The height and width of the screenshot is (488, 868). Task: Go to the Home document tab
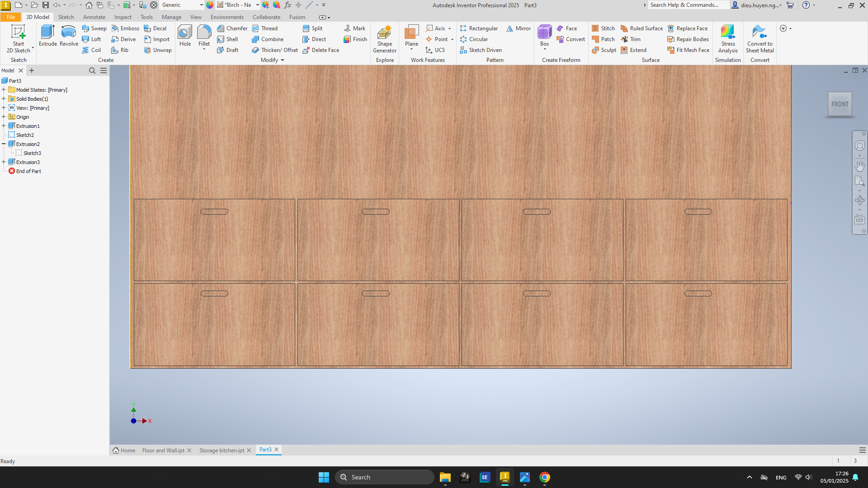click(x=124, y=450)
